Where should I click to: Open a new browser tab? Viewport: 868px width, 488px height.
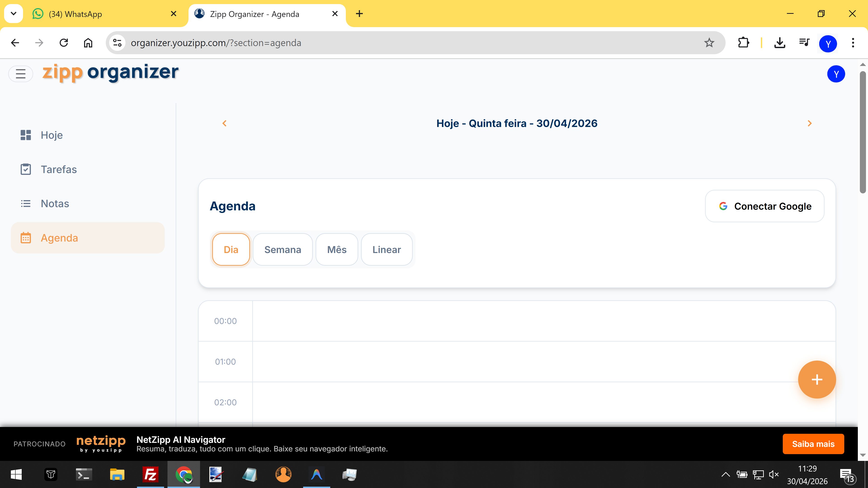[x=359, y=14]
